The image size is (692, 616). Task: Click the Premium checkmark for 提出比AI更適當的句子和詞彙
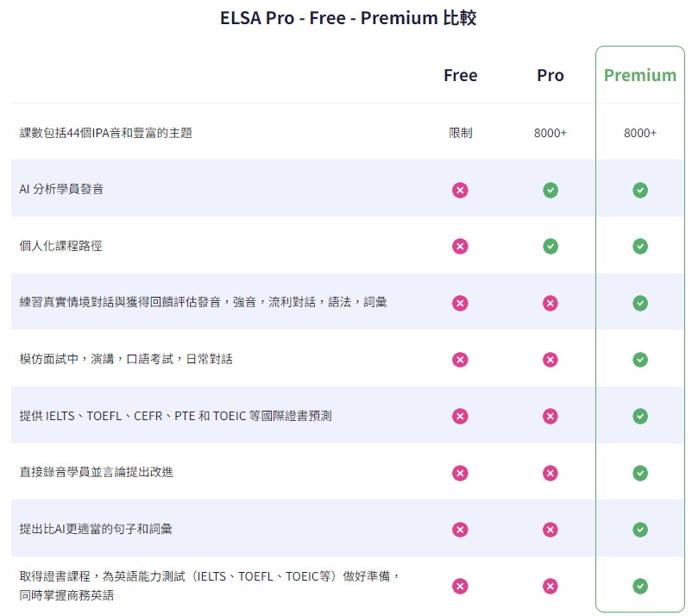point(639,530)
